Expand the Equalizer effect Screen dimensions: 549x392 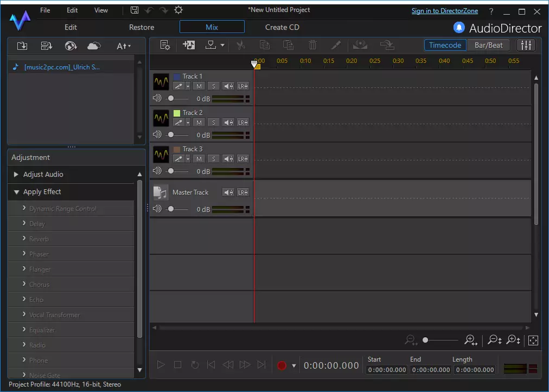pyautogui.click(x=24, y=330)
